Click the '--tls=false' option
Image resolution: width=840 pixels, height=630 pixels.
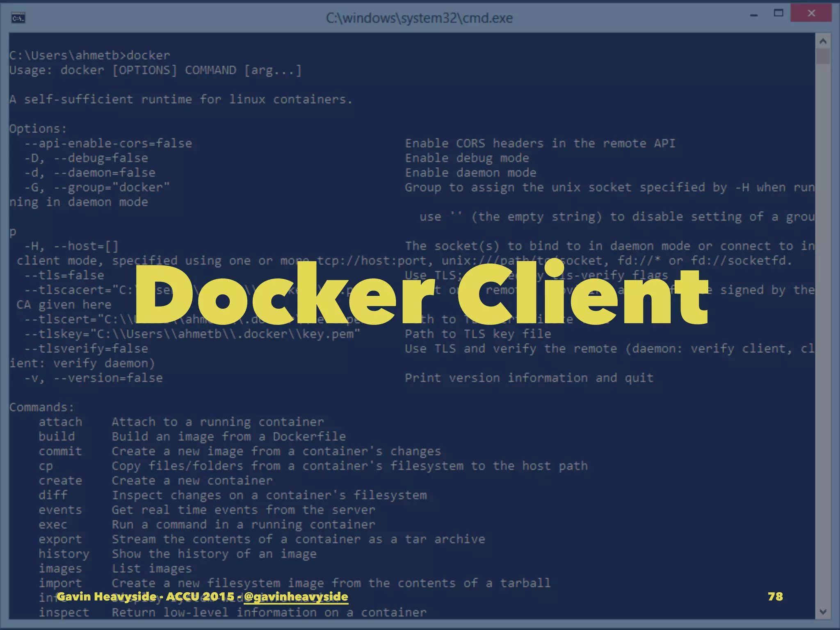[x=64, y=275]
